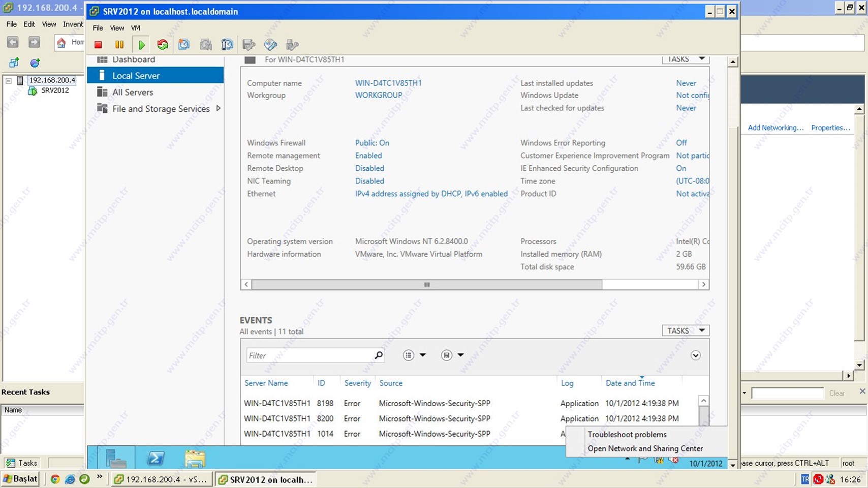Open the View menu of the SRV2012 console
The width and height of the screenshot is (868, 488).
(117, 28)
